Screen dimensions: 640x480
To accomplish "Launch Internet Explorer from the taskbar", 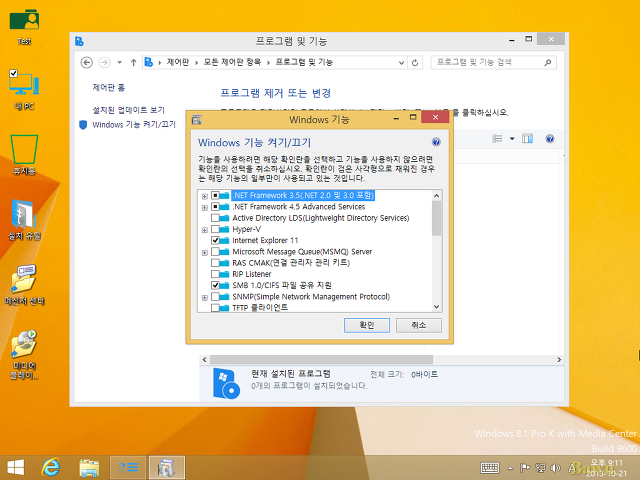I will pos(51,467).
